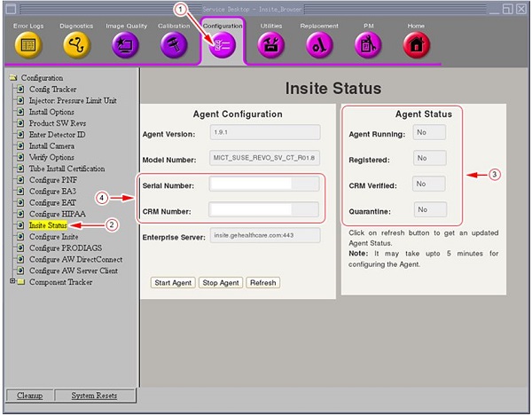Screen dimensions: 532x416
Task: Open the Utilities icon
Action: click(271, 45)
